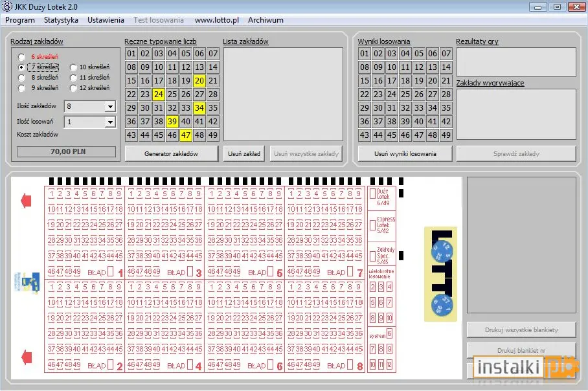
Task: Click the JKK Duży Lotek app icon in title bar
Action: pos(7,6)
